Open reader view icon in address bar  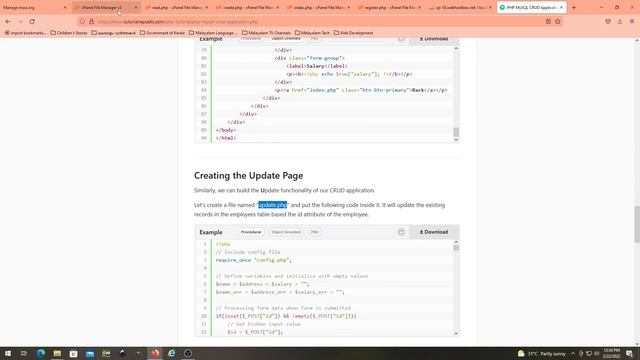(548, 21)
